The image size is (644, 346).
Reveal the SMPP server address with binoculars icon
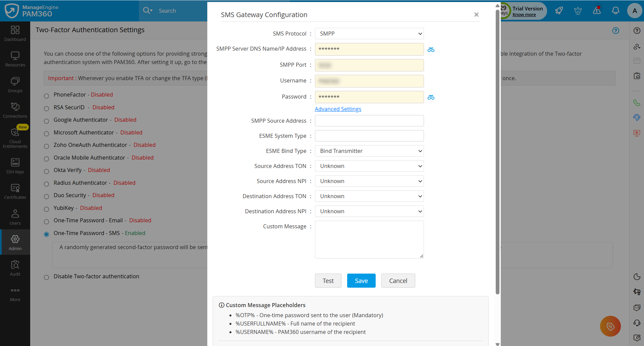431,50
